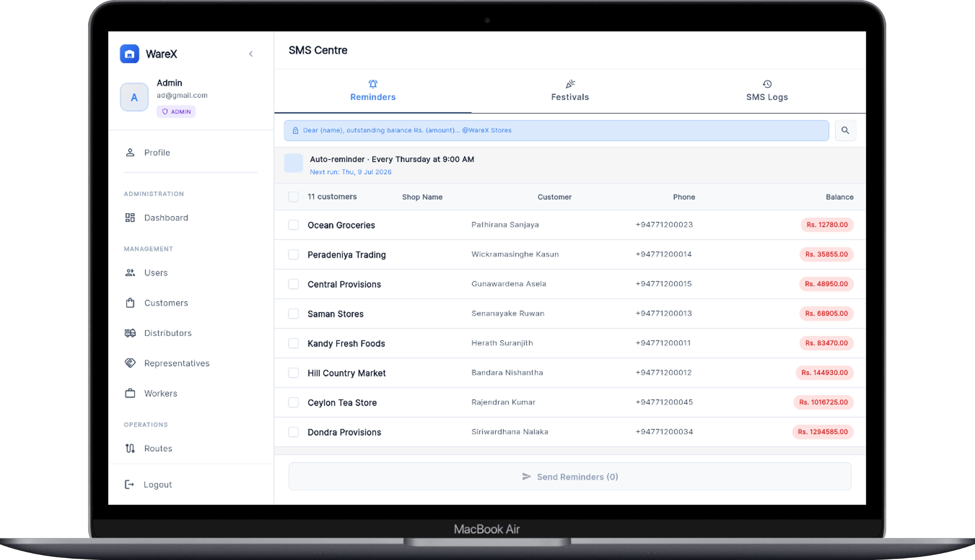Click shop name Kandy Fresh Foods
This screenshot has height=560, width=975.
346,344
